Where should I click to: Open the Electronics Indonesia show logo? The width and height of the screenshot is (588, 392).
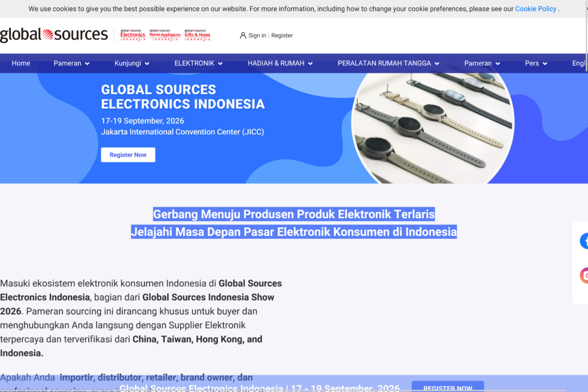[133, 35]
